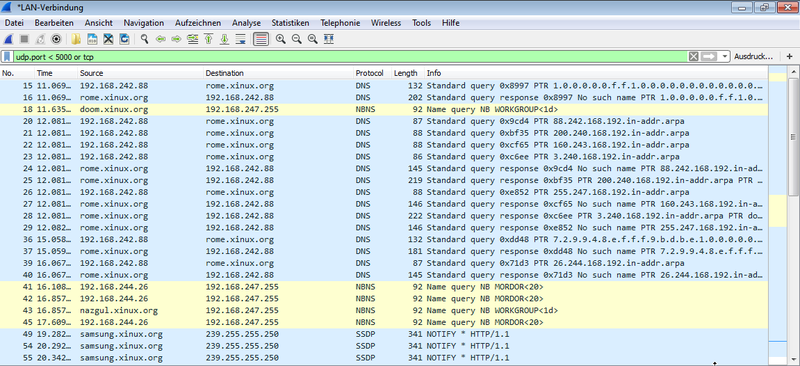
Task: Jump to the last packet
Action: point(224,39)
